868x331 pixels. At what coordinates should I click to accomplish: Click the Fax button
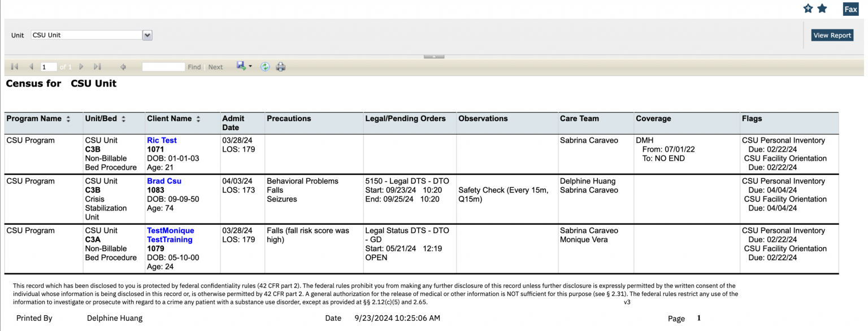click(x=850, y=9)
